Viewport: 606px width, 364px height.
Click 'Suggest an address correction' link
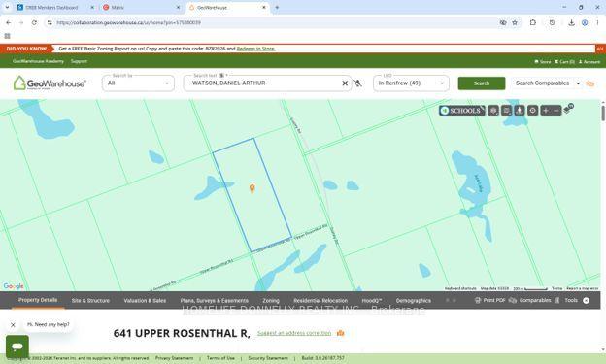294,333
